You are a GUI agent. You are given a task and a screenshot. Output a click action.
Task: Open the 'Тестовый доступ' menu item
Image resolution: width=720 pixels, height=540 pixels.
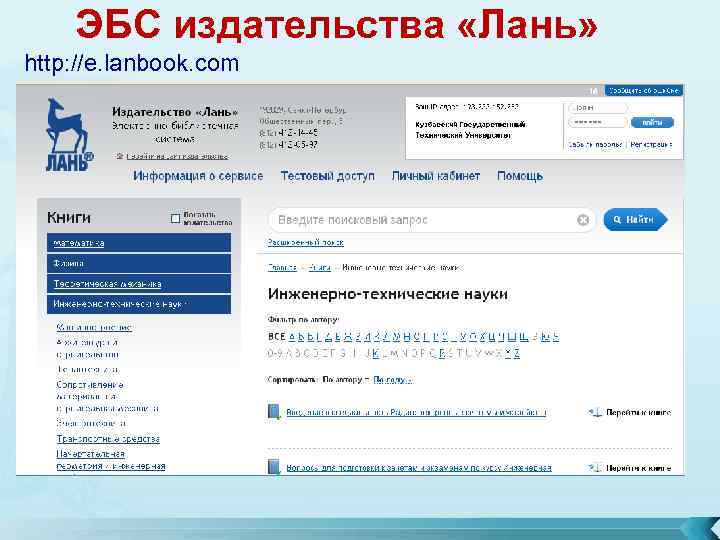[327, 176]
